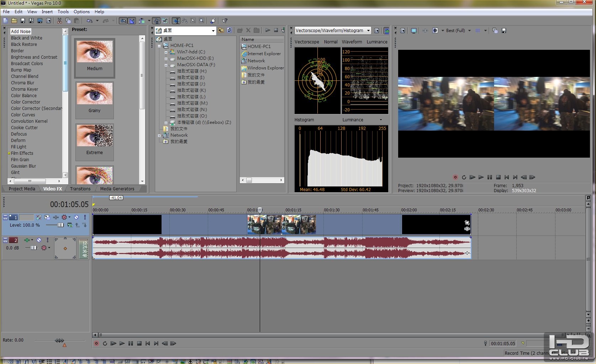Select Gaussian Blur in effects list

pyautogui.click(x=23, y=166)
